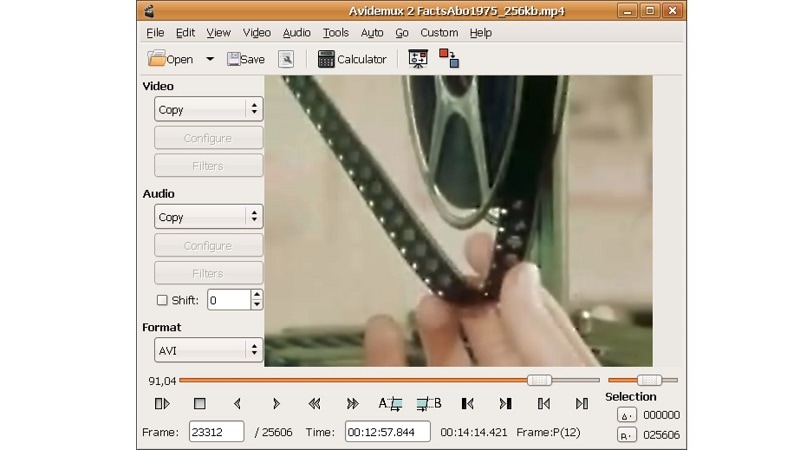Decrease Shift value with down arrow
The height and width of the screenshot is (450, 800).
click(x=257, y=305)
